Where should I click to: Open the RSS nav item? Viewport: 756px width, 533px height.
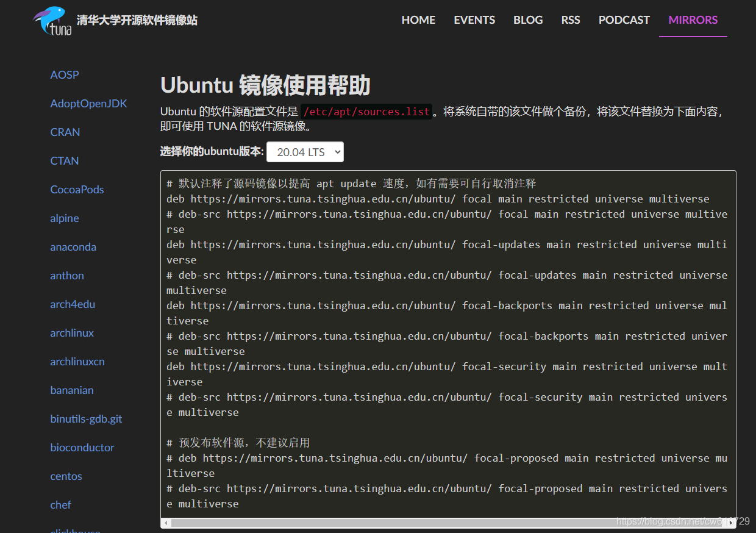[x=571, y=20]
